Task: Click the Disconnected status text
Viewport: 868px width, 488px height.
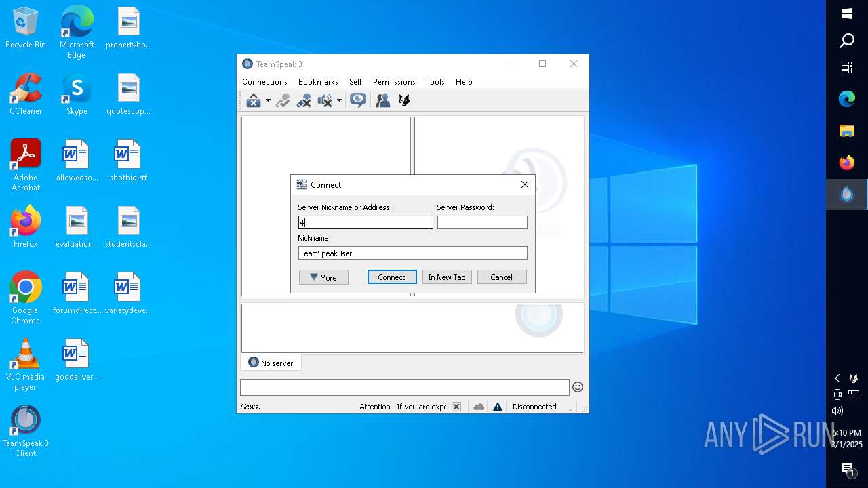Action: (x=534, y=407)
